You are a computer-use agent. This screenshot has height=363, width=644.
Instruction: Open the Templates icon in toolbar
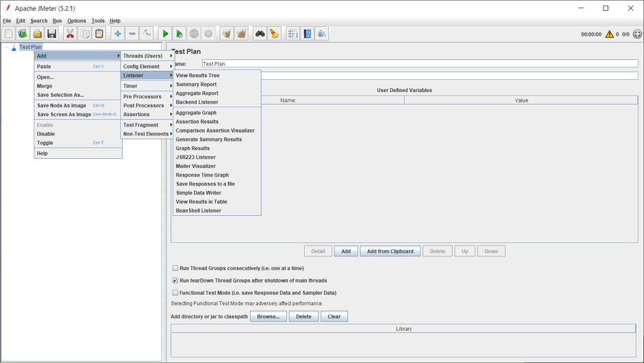[x=23, y=34]
